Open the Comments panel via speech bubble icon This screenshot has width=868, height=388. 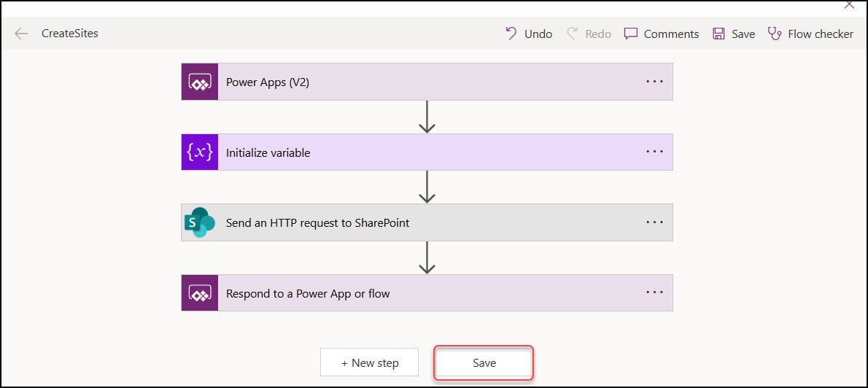click(630, 34)
